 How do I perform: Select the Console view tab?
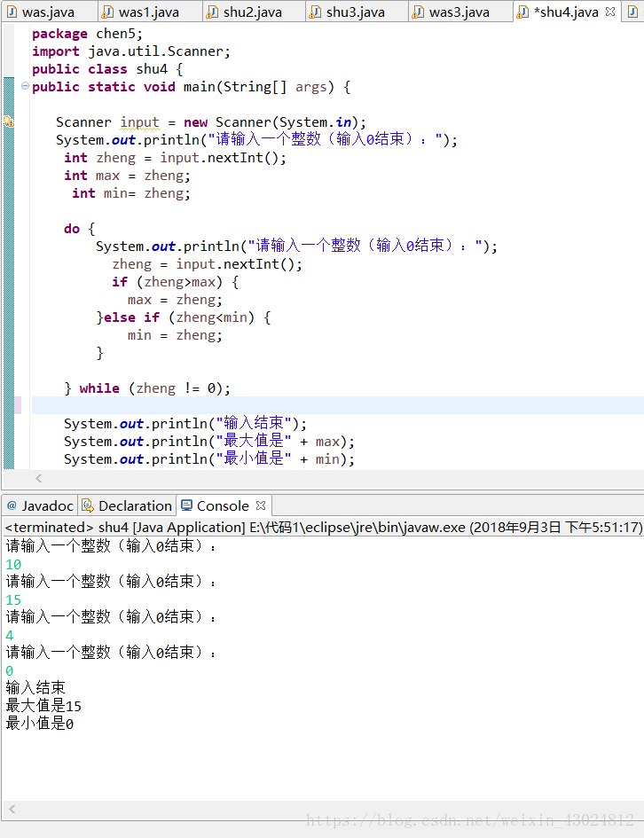pos(223,505)
